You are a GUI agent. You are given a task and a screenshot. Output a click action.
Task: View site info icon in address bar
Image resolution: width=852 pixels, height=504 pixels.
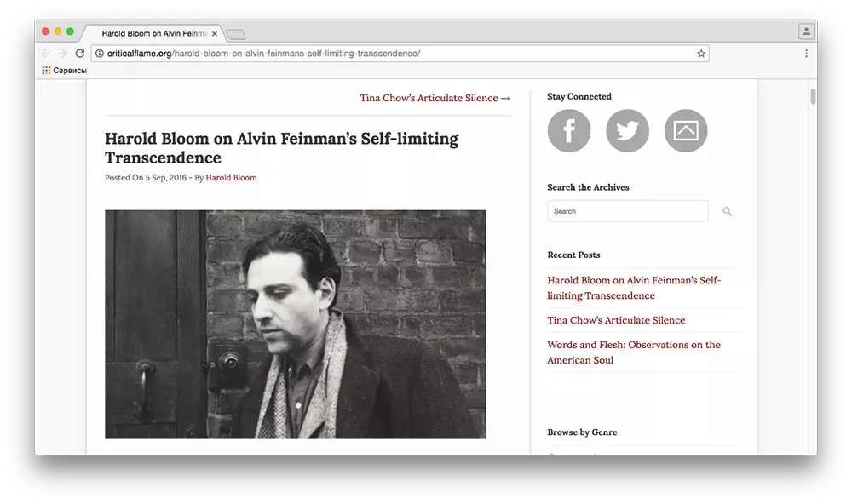[x=100, y=54]
